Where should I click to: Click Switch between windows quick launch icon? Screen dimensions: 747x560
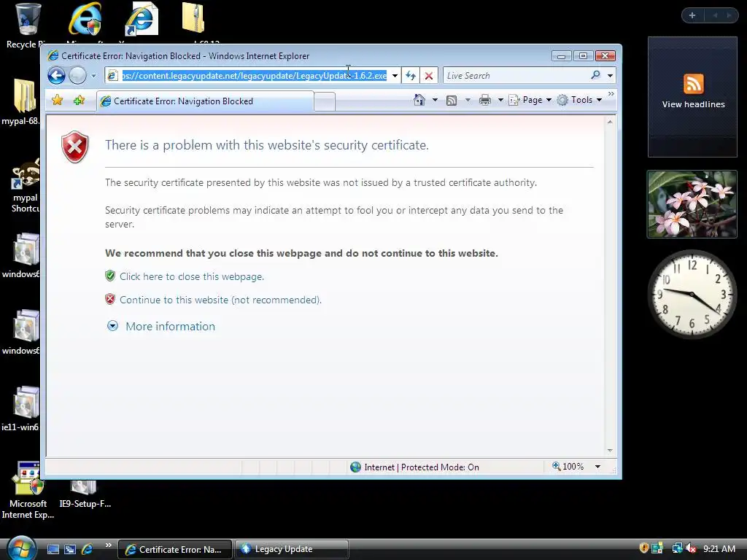(70, 550)
